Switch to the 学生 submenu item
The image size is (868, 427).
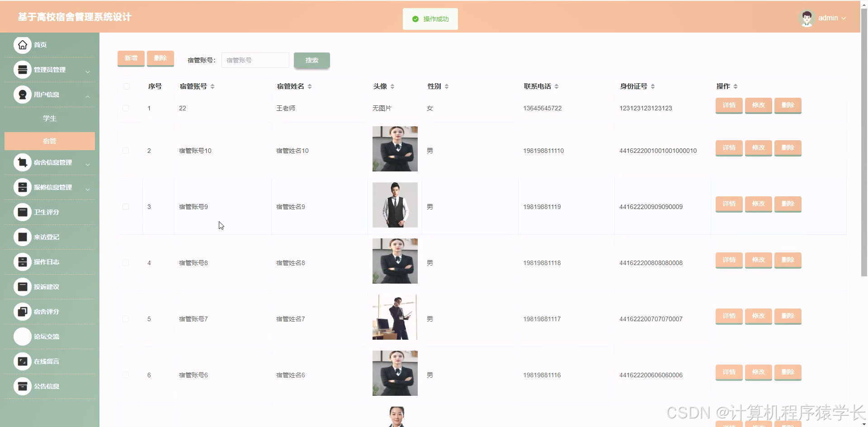(49, 118)
